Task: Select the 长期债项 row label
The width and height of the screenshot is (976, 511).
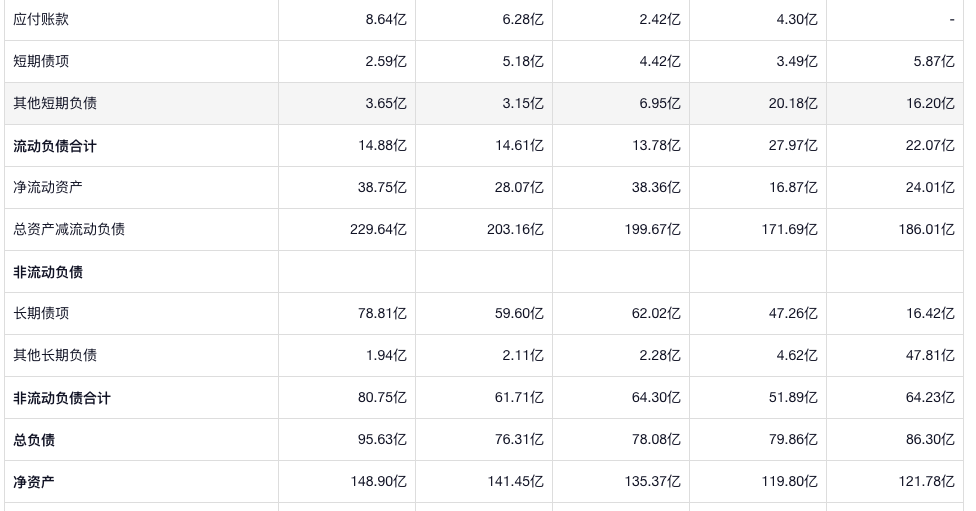Action: [x=41, y=313]
